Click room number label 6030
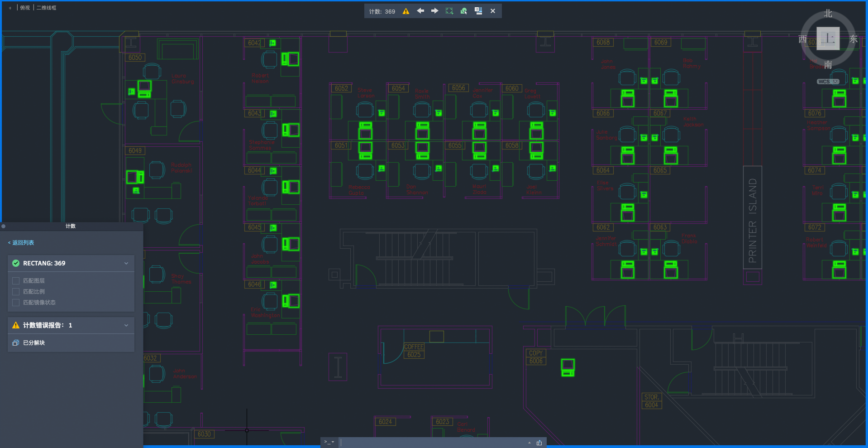This screenshot has width=868, height=448. pyautogui.click(x=204, y=434)
